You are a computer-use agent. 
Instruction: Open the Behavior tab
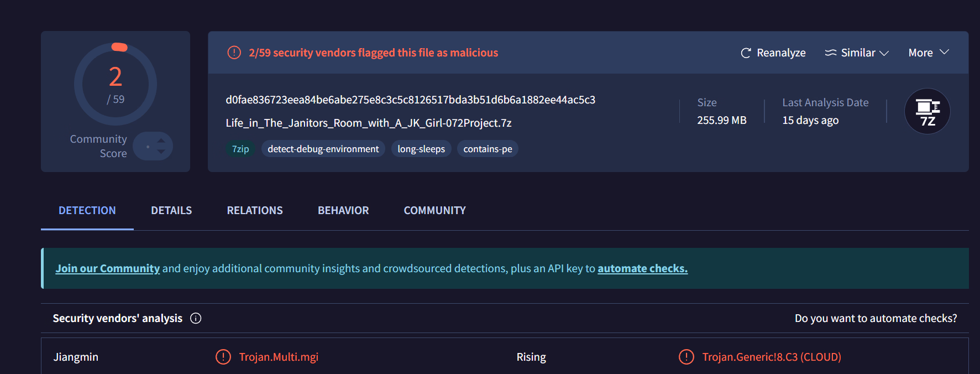[343, 210]
